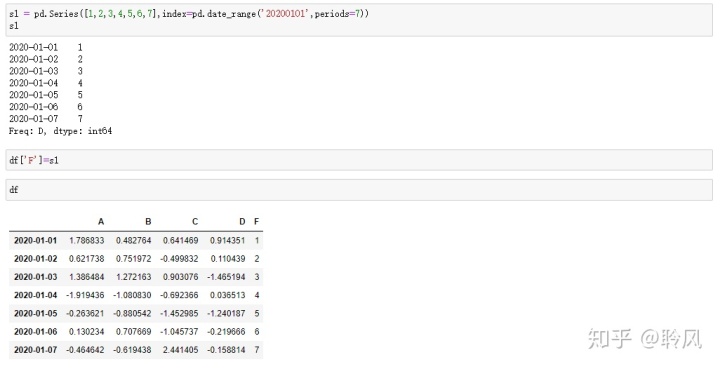Viewport: 720px width, 369px height.
Task: Click column header B in the dataframe
Action: pyautogui.click(x=148, y=222)
